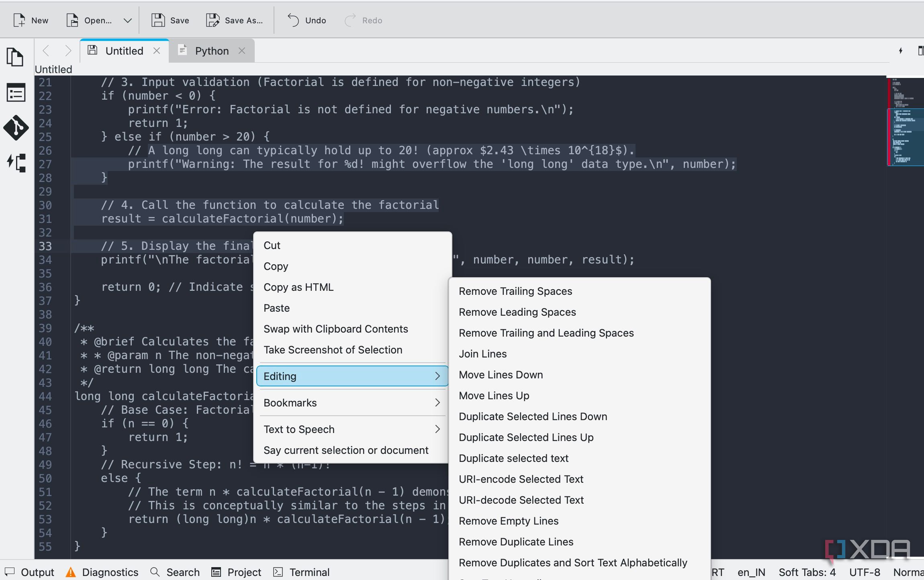Open the Diagnostics panel
Image resolution: width=924 pixels, height=580 pixels.
[x=102, y=572]
